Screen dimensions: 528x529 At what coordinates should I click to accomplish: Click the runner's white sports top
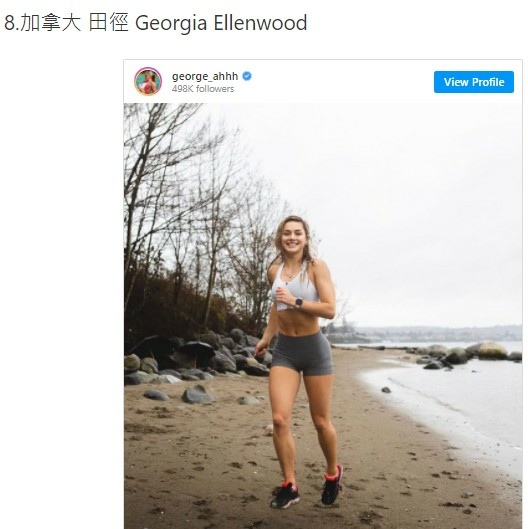coord(295,287)
